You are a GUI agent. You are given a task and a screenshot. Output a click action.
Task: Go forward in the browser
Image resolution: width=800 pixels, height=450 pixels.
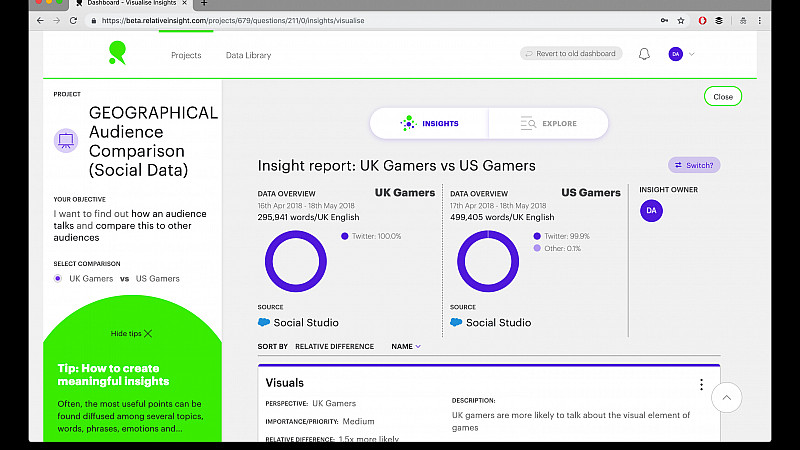57,20
